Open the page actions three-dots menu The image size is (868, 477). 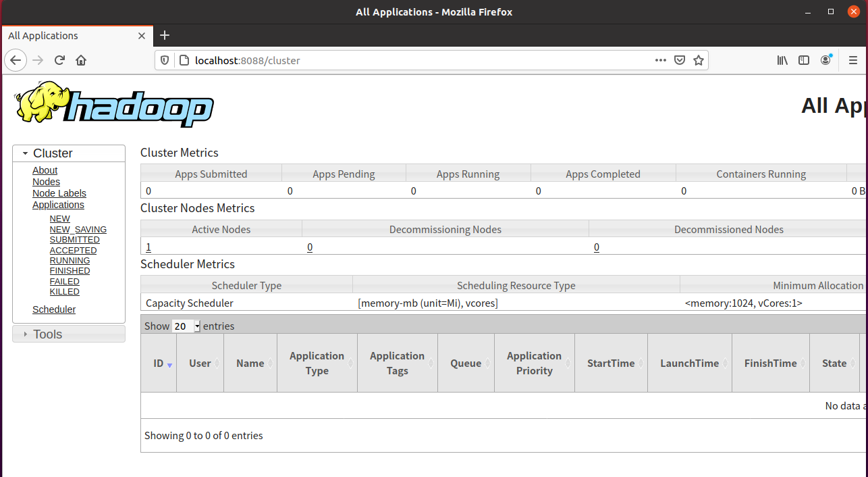pos(660,60)
